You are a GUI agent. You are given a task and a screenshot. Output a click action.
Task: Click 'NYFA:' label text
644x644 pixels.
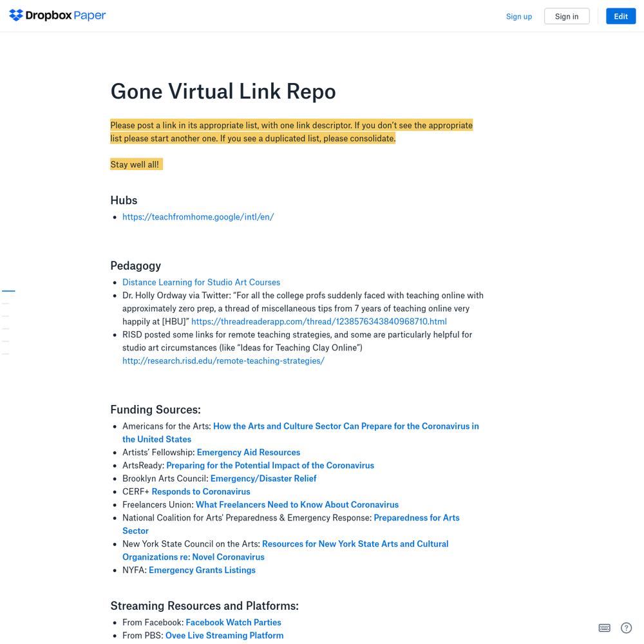click(x=135, y=571)
